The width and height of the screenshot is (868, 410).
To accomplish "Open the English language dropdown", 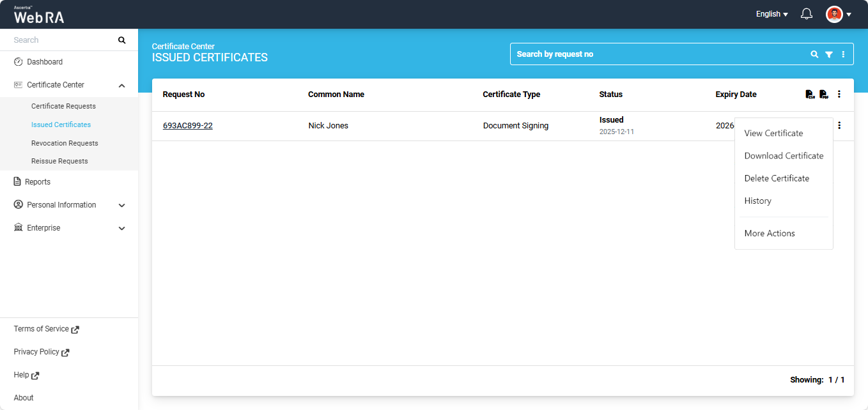I will (x=771, y=14).
